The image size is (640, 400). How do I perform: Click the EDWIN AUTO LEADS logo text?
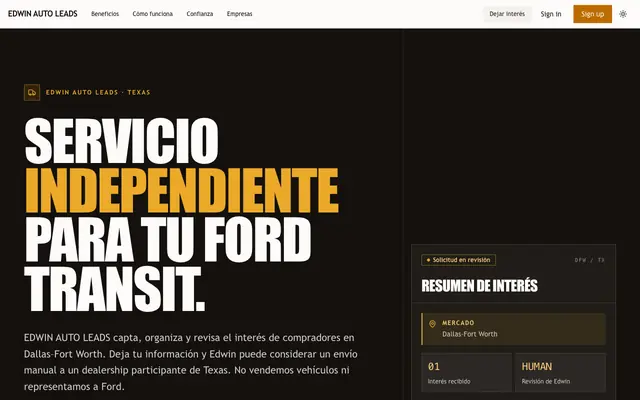pos(43,14)
